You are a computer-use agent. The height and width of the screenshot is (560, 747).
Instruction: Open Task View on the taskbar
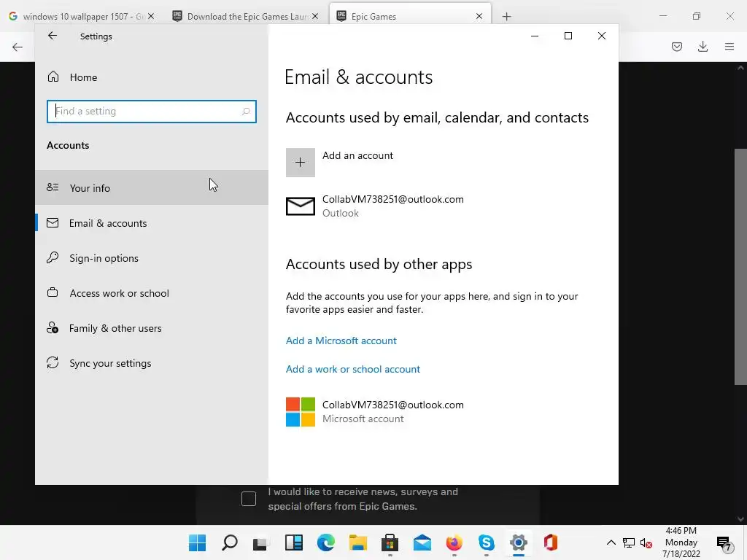point(261,542)
